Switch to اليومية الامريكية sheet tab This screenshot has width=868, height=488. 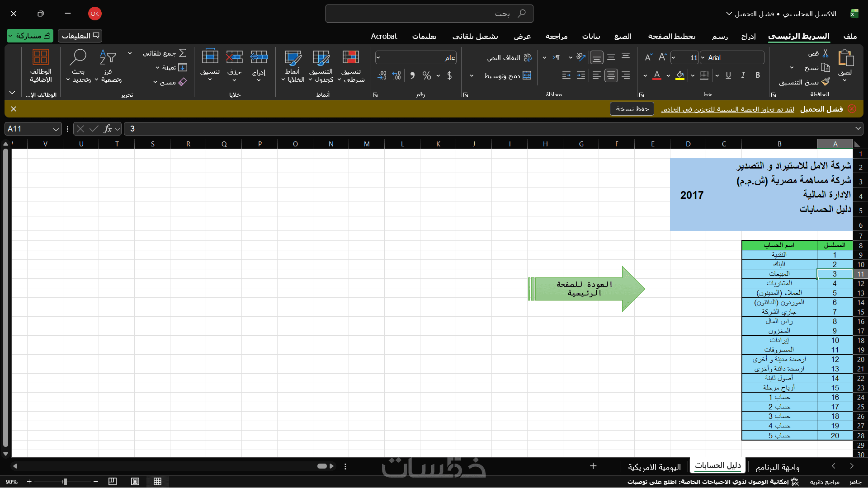click(654, 467)
